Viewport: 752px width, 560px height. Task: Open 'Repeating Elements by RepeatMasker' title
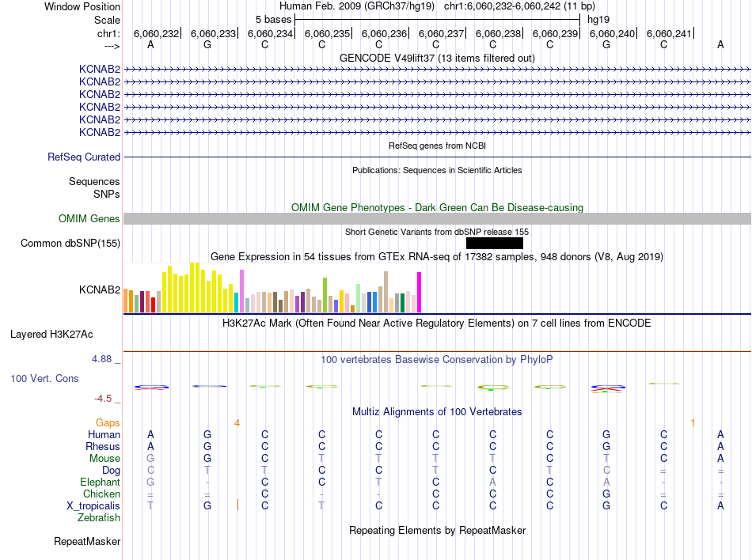click(437, 530)
